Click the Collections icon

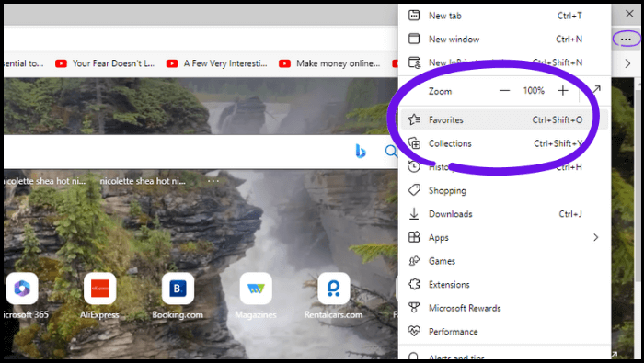(414, 143)
